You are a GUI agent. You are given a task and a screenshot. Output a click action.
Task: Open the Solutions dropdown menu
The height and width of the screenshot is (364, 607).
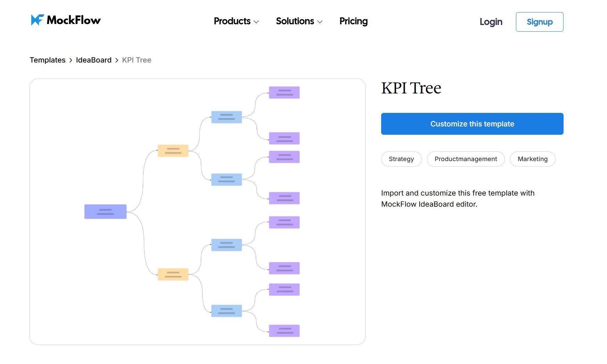click(x=299, y=21)
